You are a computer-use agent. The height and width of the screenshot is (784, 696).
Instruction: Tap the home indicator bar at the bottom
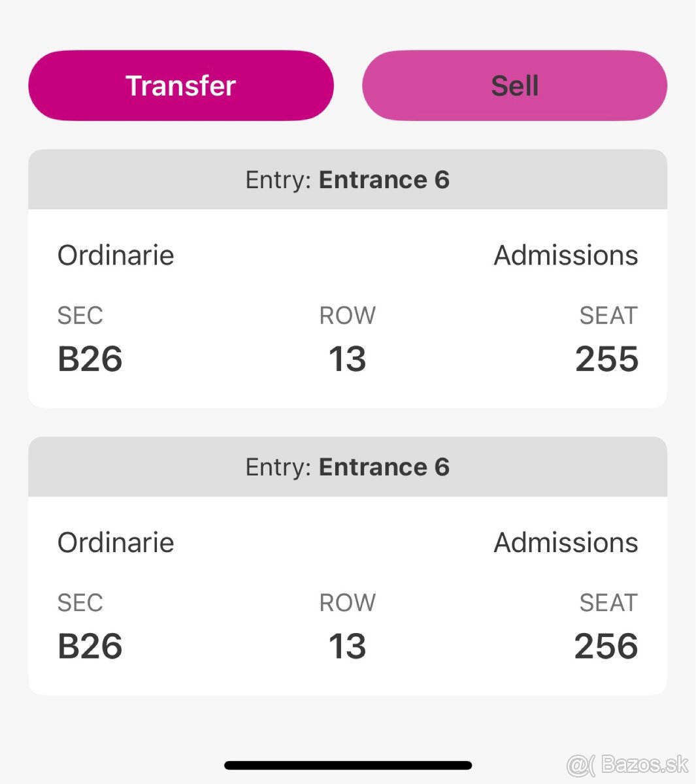click(x=348, y=765)
